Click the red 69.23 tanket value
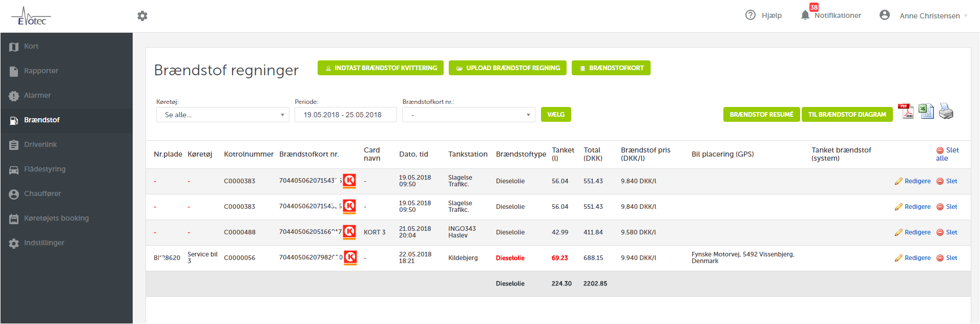Screen dimensions: 980x324 [x=559, y=258]
